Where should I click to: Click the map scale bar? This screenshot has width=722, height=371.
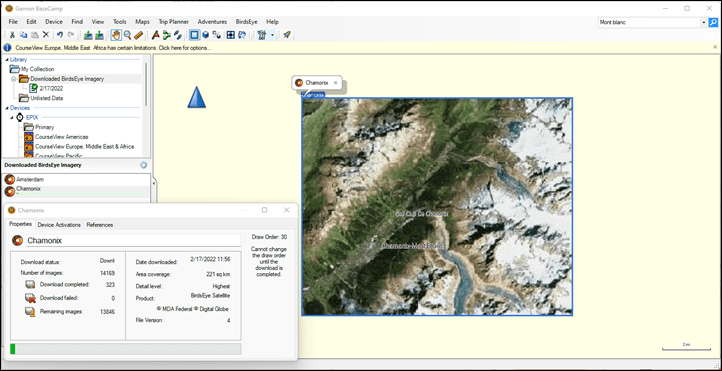click(686, 347)
